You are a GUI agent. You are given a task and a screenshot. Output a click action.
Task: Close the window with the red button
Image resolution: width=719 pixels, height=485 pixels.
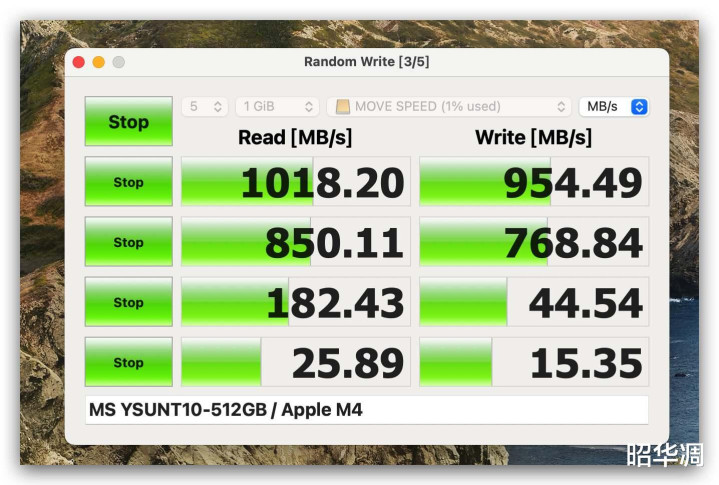click(x=79, y=62)
